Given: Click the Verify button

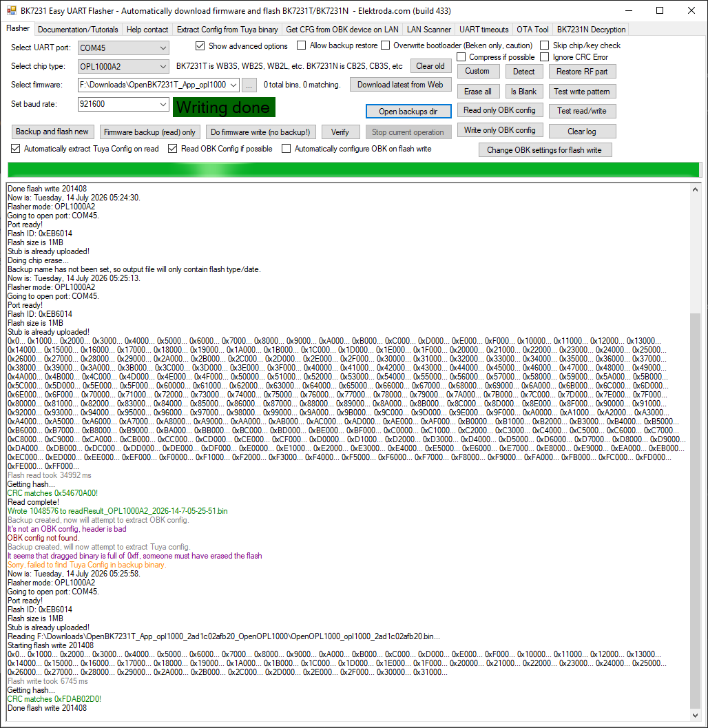Looking at the screenshot, I should pos(340,132).
